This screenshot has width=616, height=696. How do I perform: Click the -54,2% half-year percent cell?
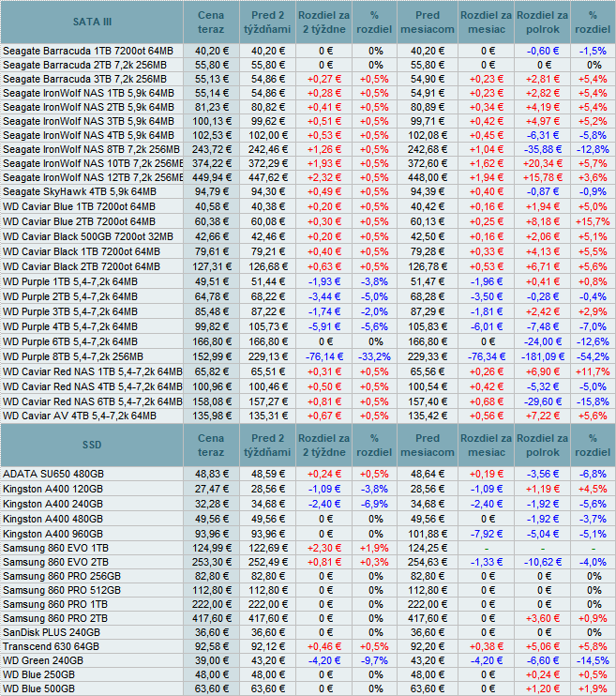(x=593, y=356)
